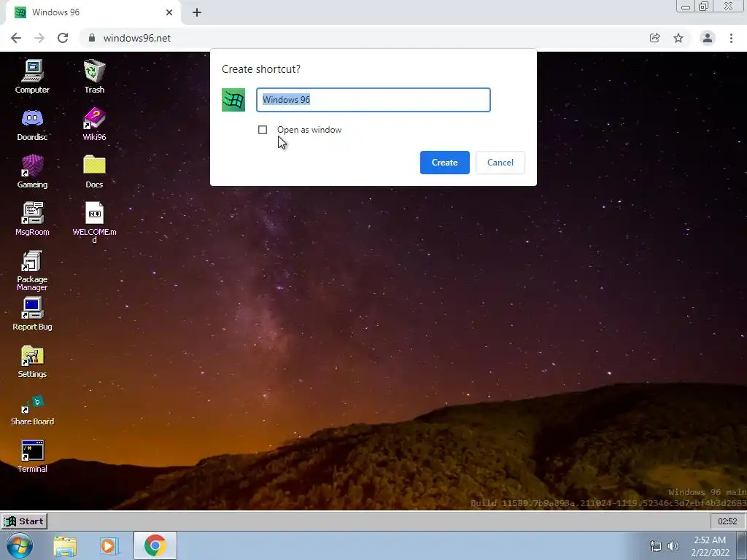Launch the Doordisc shortcut
The height and width of the screenshot is (560, 747).
(x=32, y=124)
